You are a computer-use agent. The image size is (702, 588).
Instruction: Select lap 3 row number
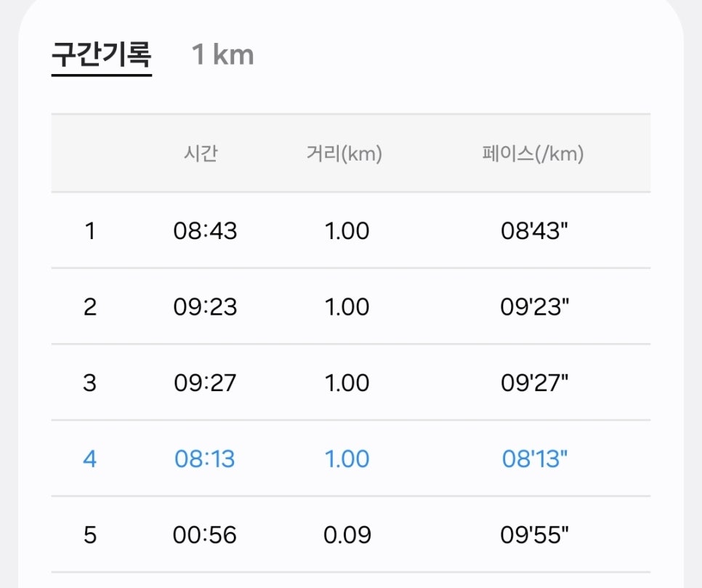[90, 383]
